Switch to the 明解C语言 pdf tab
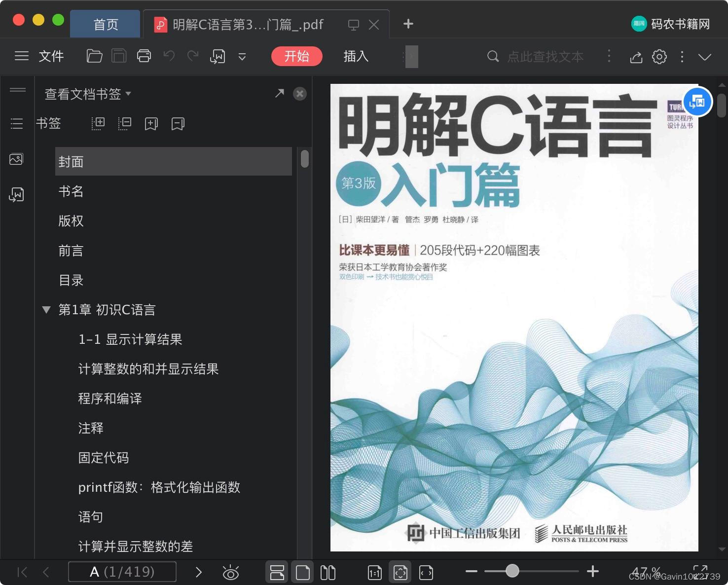The image size is (728, 585). [248, 24]
